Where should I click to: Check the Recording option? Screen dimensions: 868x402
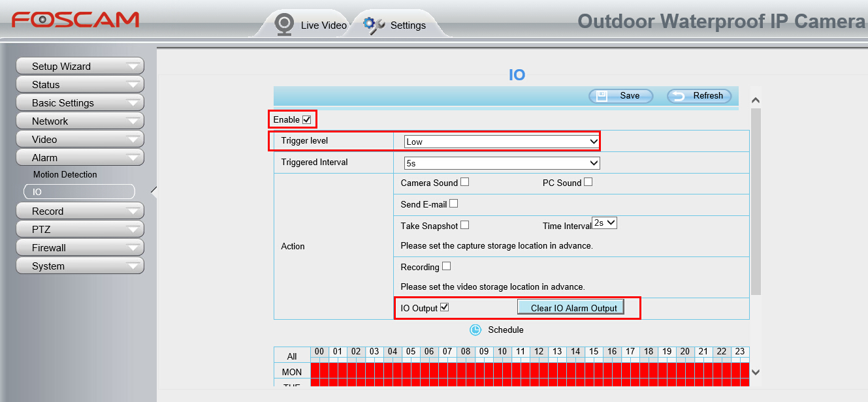click(x=446, y=266)
